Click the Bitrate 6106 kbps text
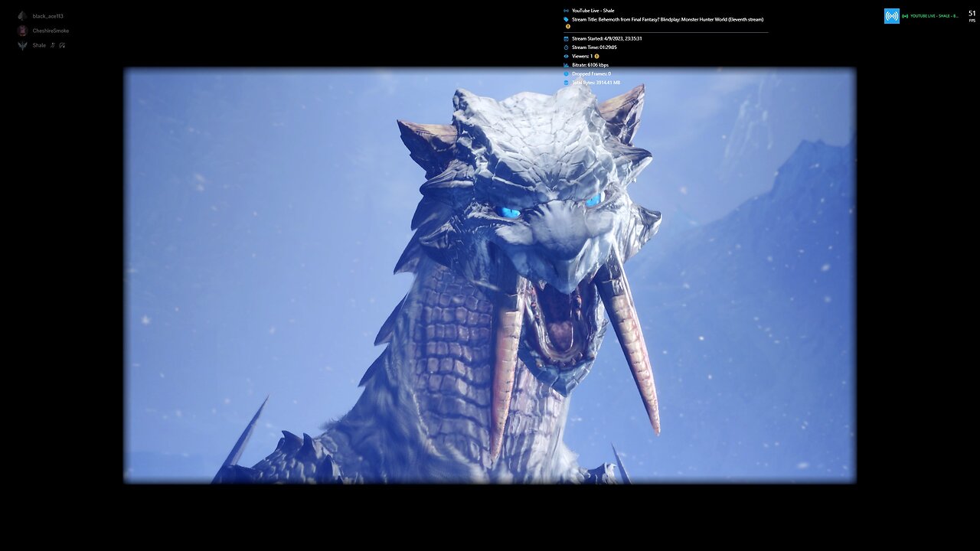This screenshot has width=980, height=551. (x=590, y=65)
